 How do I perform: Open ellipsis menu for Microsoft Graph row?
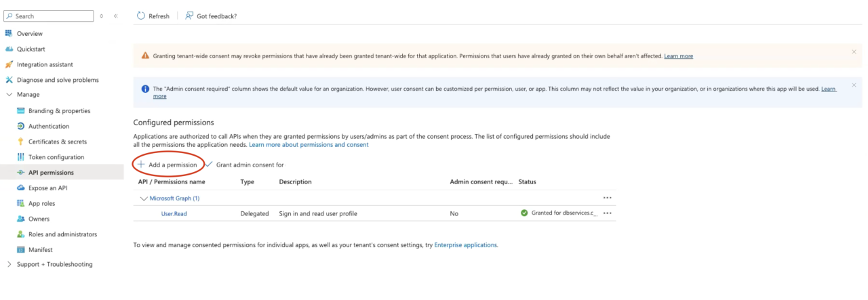(x=608, y=198)
